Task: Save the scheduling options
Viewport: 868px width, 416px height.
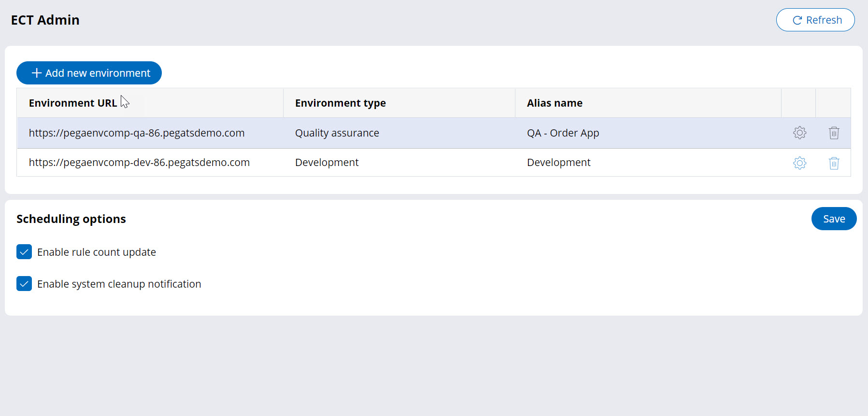Action: tap(834, 219)
